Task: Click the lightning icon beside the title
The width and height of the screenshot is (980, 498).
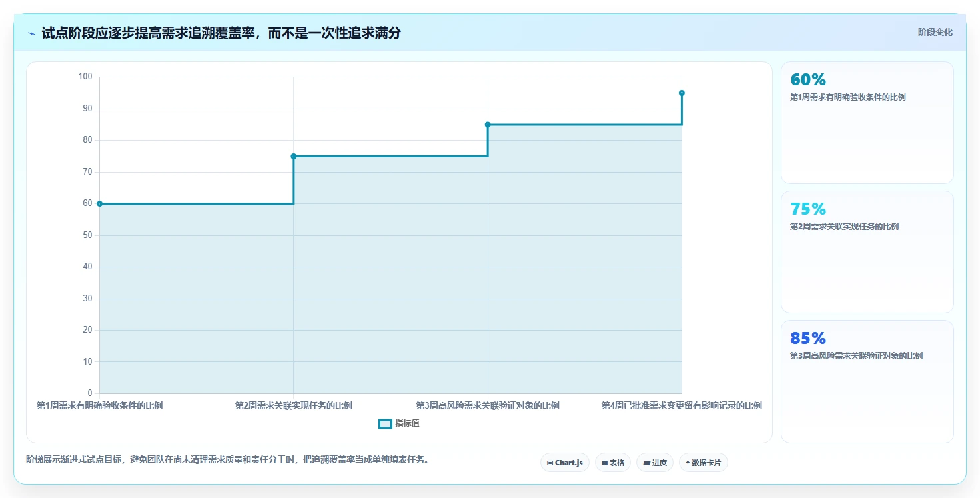Action: (31, 33)
